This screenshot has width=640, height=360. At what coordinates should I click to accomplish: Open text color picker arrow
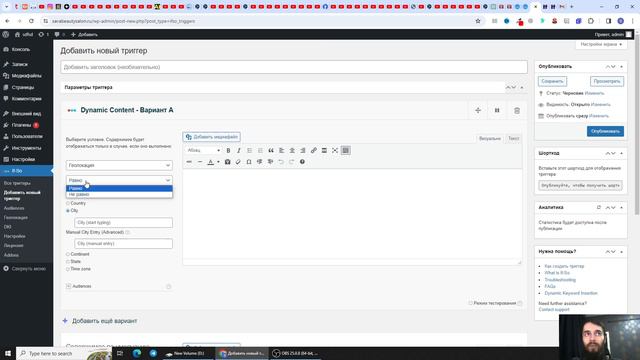click(218, 162)
